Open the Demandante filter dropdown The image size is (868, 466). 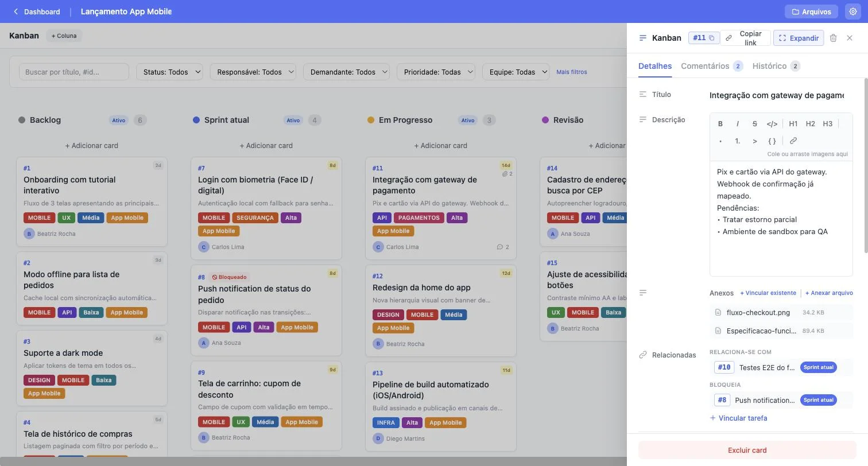click(x=346, y=72)
